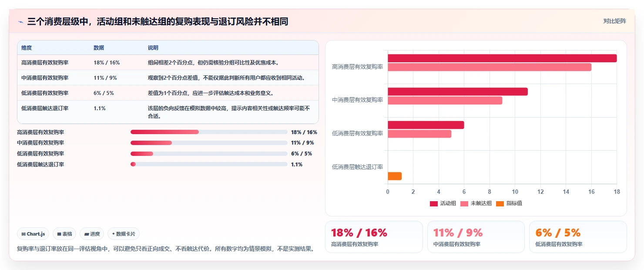Toggle 指标值 legend swatch
Viewport: 644px width, 270px height.
[x=500, y=204]
